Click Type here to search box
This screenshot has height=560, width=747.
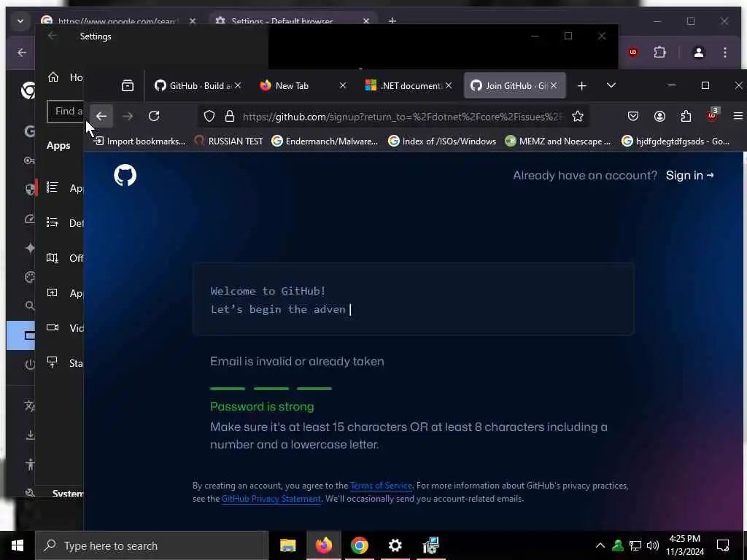152,545
